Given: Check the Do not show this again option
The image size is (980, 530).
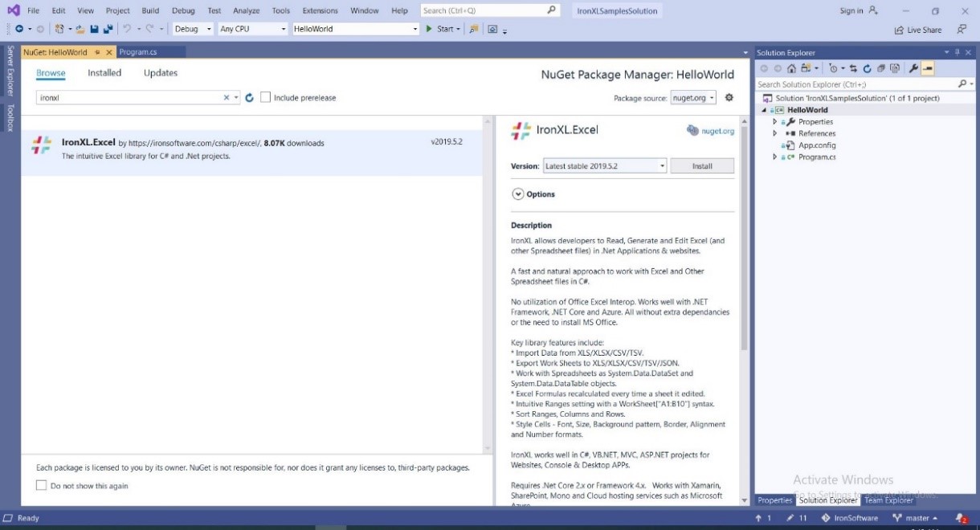Looking at the screenshot, I should coord(41,485).
